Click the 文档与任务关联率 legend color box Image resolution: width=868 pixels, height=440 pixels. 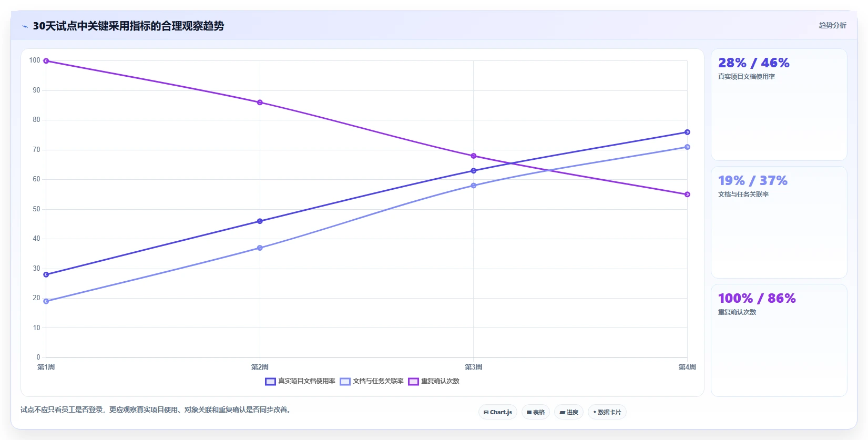click(345, 382)
